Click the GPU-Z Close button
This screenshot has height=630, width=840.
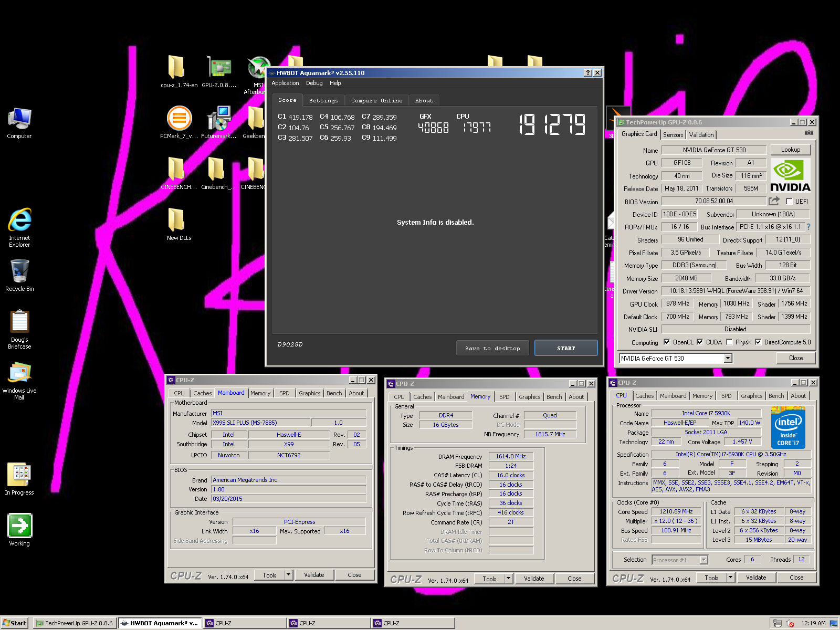796,358
